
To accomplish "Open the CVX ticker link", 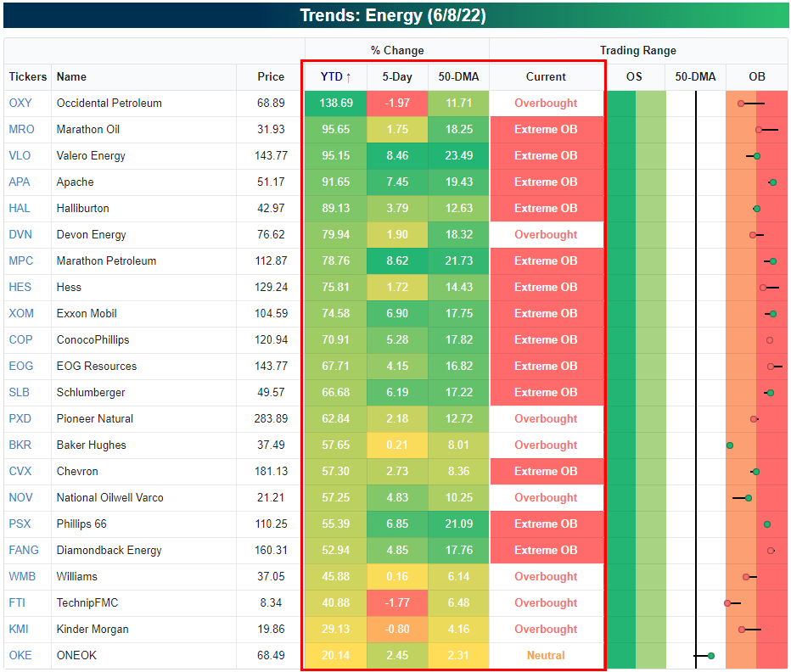I will [x=20, y=471].
